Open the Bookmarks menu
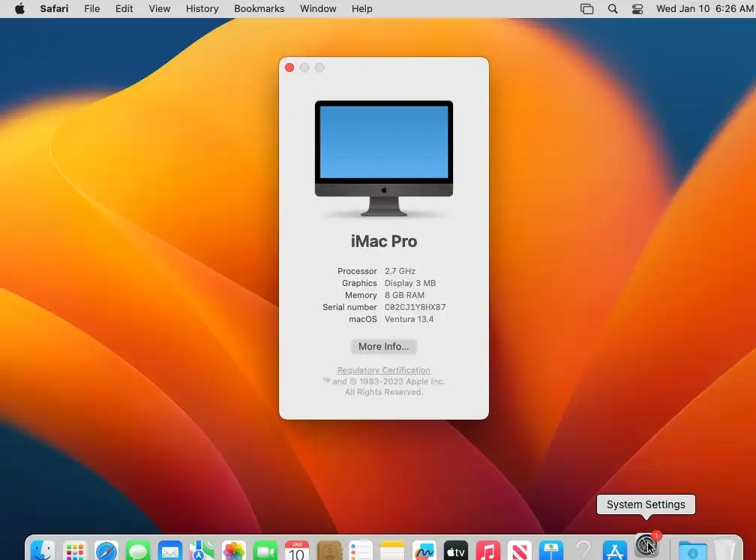This screenshot has width=756, height=560. [x=259, y=9]
